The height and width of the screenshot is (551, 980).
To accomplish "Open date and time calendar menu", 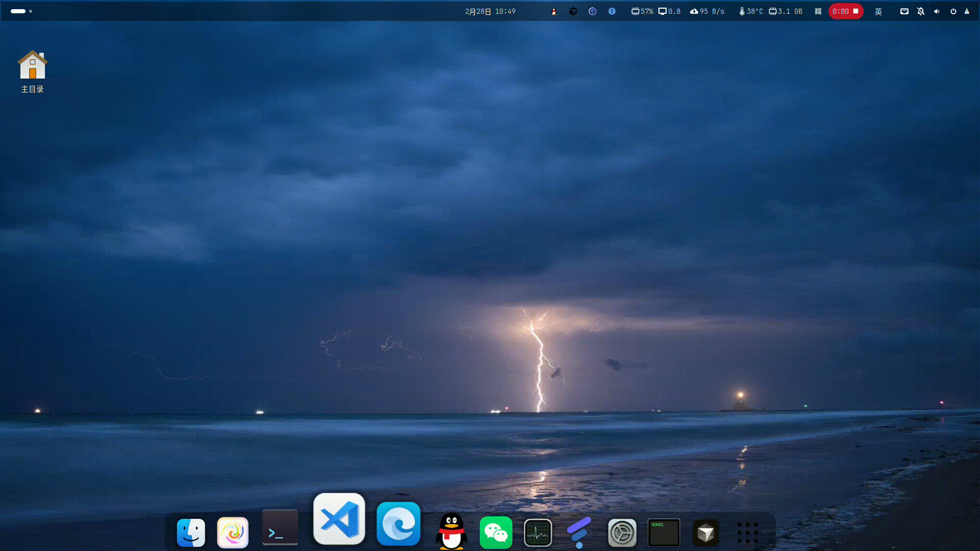I will click(x=490, y=11).
